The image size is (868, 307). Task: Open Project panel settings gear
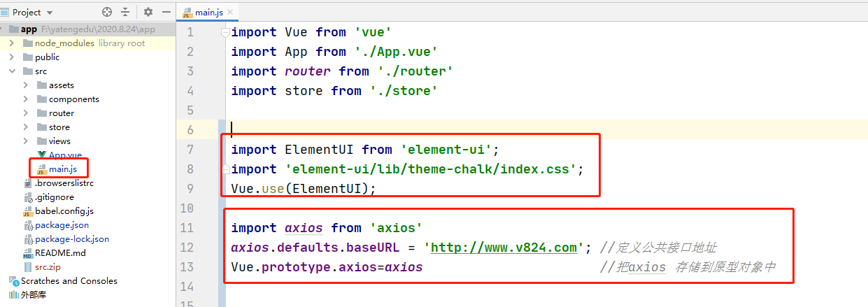(148, 12)
